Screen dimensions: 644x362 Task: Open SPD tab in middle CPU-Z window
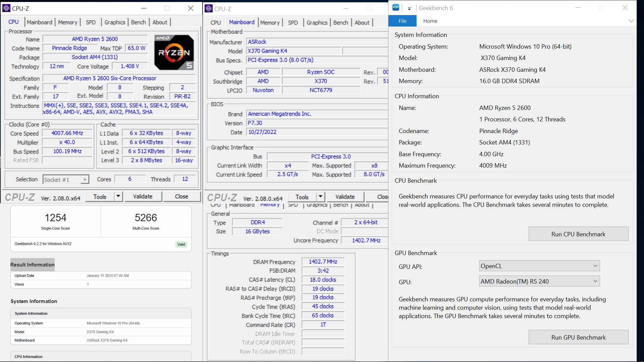[x=293, y=22]
